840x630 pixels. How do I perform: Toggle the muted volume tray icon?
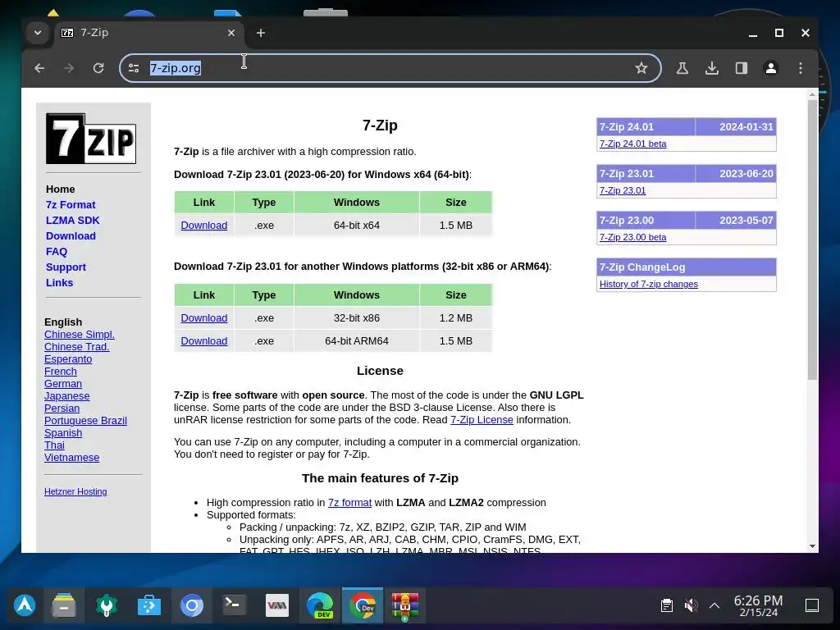[691, 605]
